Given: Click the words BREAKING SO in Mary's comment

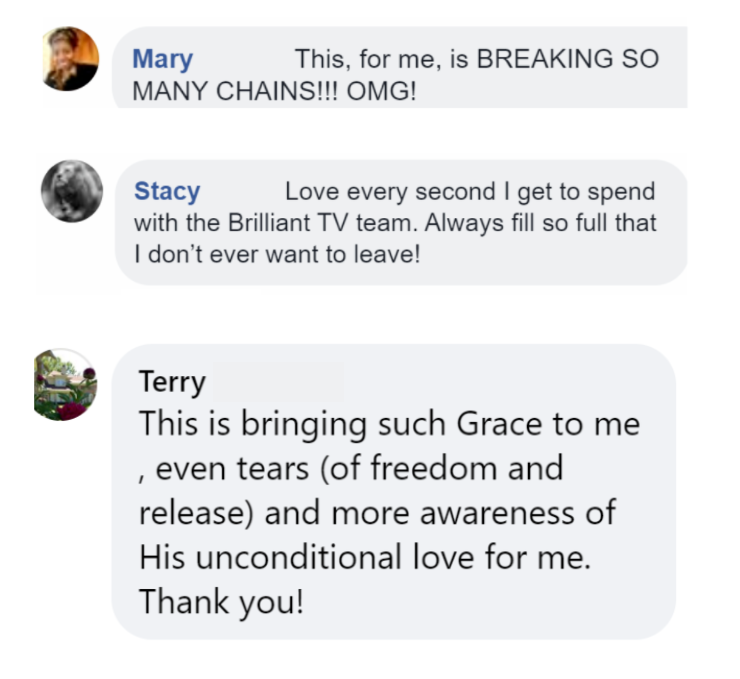Looking at the screenshot, I should [x=567, y=59].
